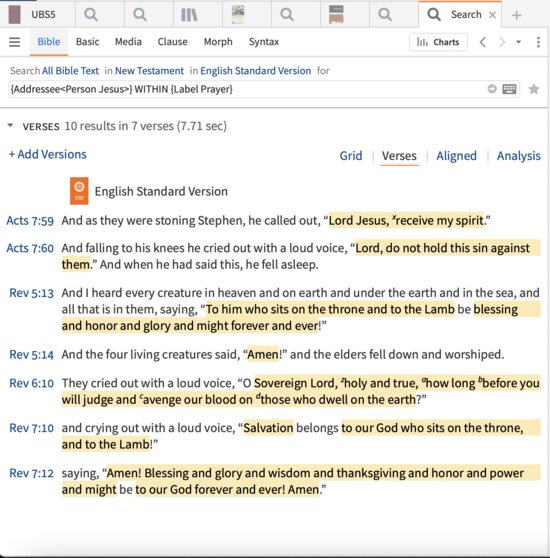Screen dimensions: 550x558
Task: Click highlighted 'Amen' in Rev 5:14
Action: tap(263, 354)
